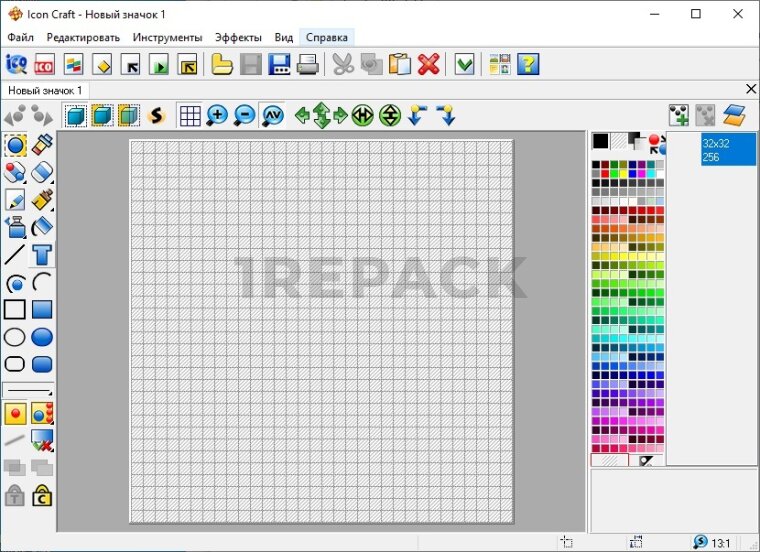Click the red X Delete icon
Image resolution: width=760 pixels, height=552 pixels.
pos(429,65)
